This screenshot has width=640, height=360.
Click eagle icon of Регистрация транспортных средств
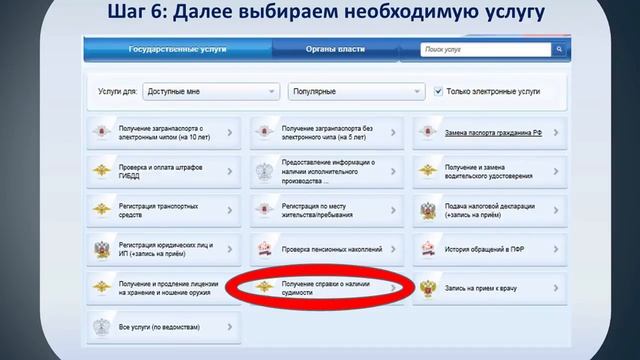(x=102, y=209)
